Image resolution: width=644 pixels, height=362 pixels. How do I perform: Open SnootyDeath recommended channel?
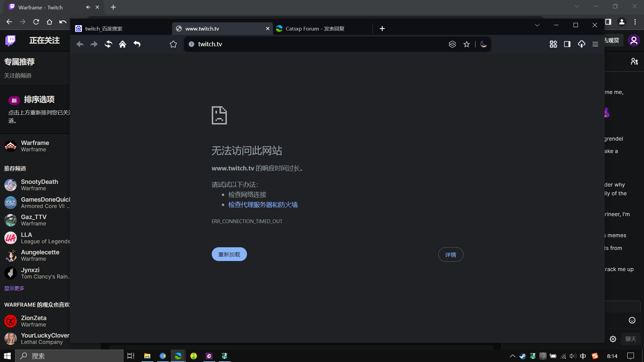coord(35,185)
